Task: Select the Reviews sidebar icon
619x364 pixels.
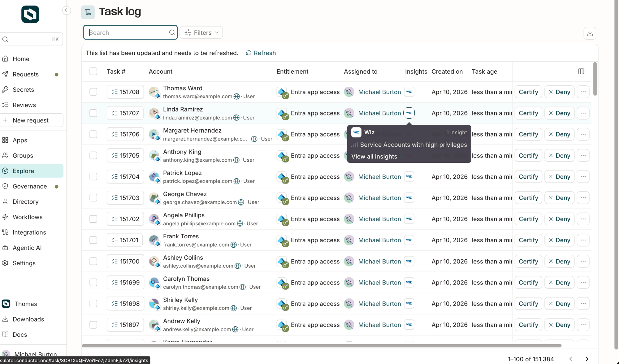Action: [6, 105]
